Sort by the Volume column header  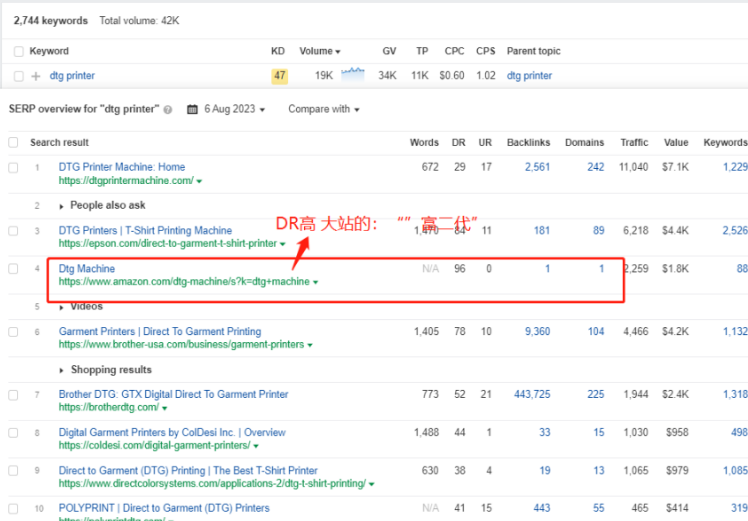click(x=319, y=51)
